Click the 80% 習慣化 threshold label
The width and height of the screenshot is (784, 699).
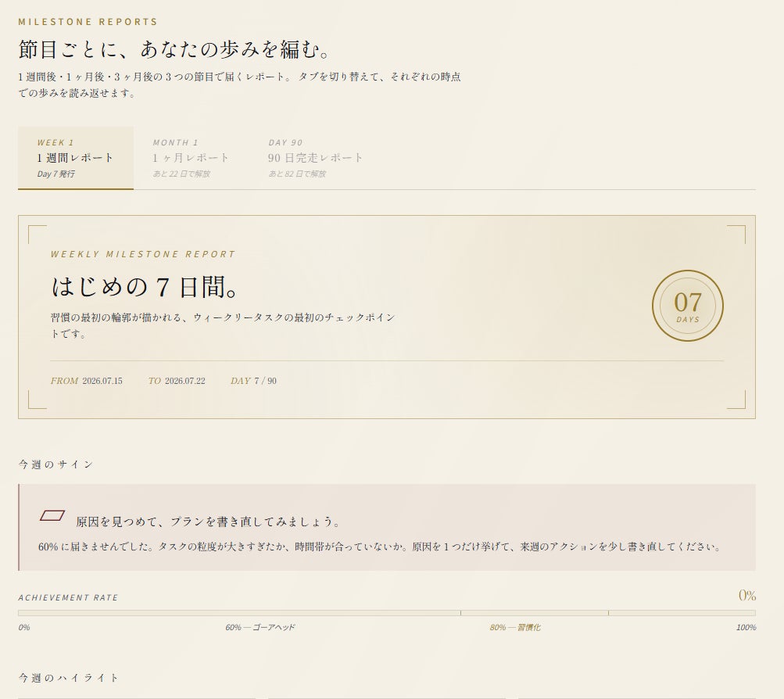click(x=515, y=628)
